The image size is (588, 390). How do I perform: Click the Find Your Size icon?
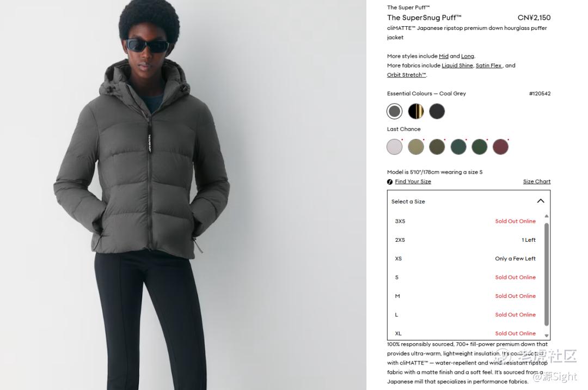(x=390, y=182)
